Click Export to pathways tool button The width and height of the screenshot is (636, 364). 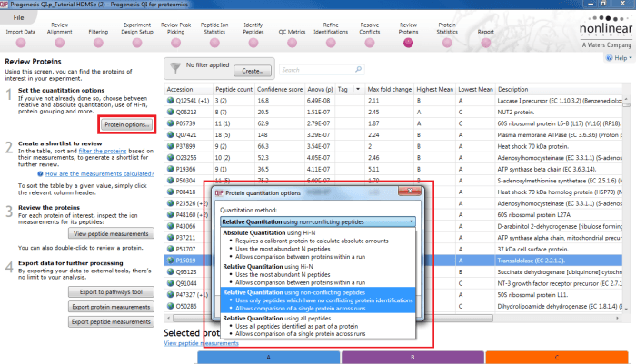(x=111, y=292)
